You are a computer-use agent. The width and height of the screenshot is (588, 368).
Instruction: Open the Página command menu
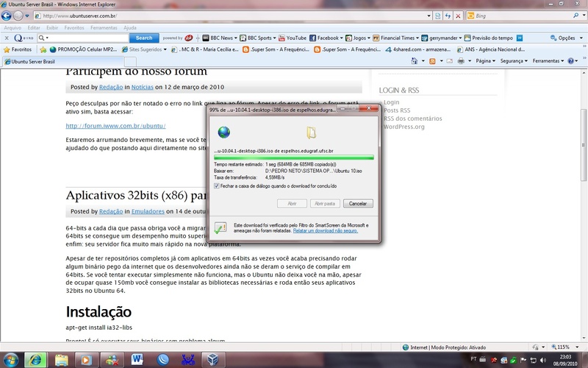[485, 61]
